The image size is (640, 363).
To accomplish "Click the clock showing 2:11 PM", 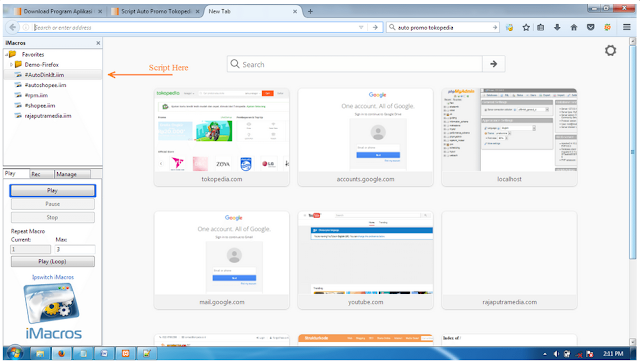I will [613, 354].
